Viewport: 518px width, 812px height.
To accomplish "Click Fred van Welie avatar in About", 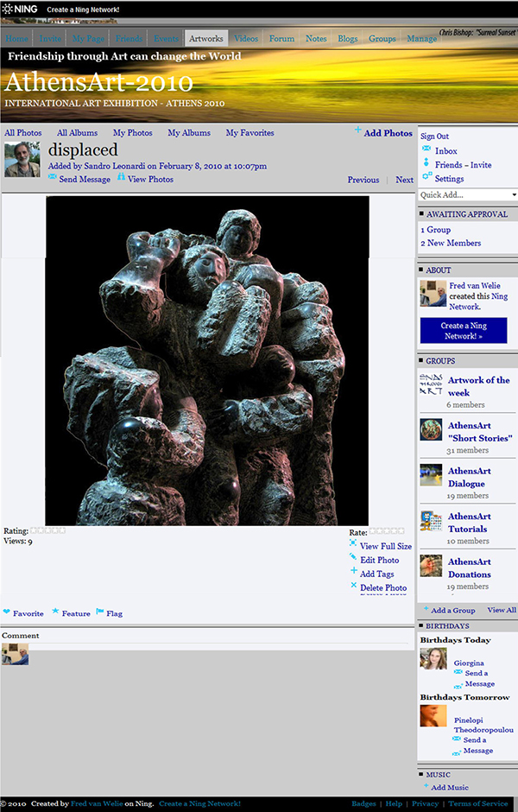I will [x=433, y=294].
